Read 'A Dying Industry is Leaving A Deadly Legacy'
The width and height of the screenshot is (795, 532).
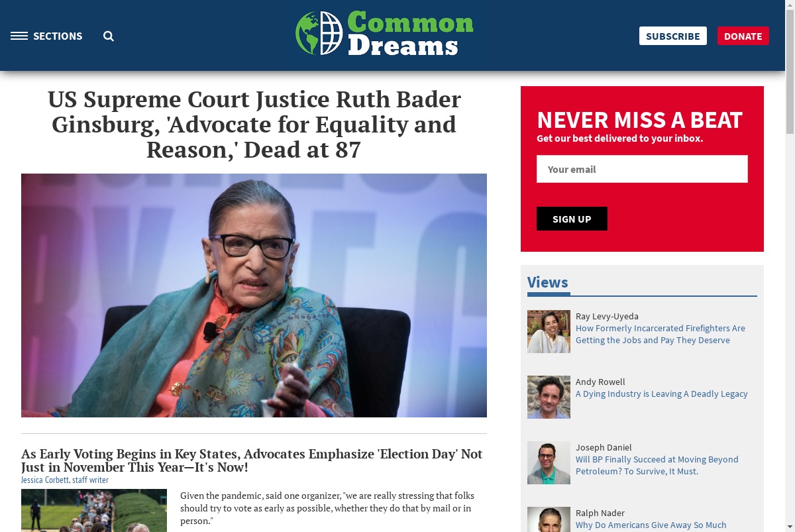click(661, 394)
